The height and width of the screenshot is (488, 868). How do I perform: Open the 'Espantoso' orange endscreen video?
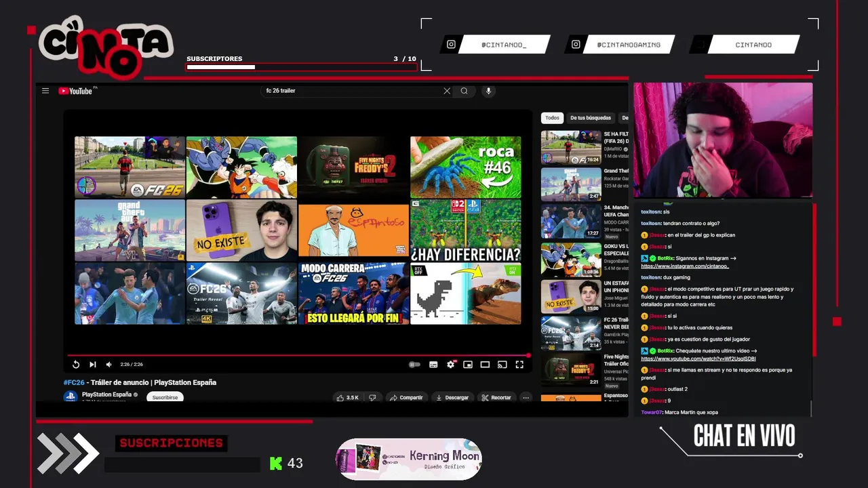point(353,230)
